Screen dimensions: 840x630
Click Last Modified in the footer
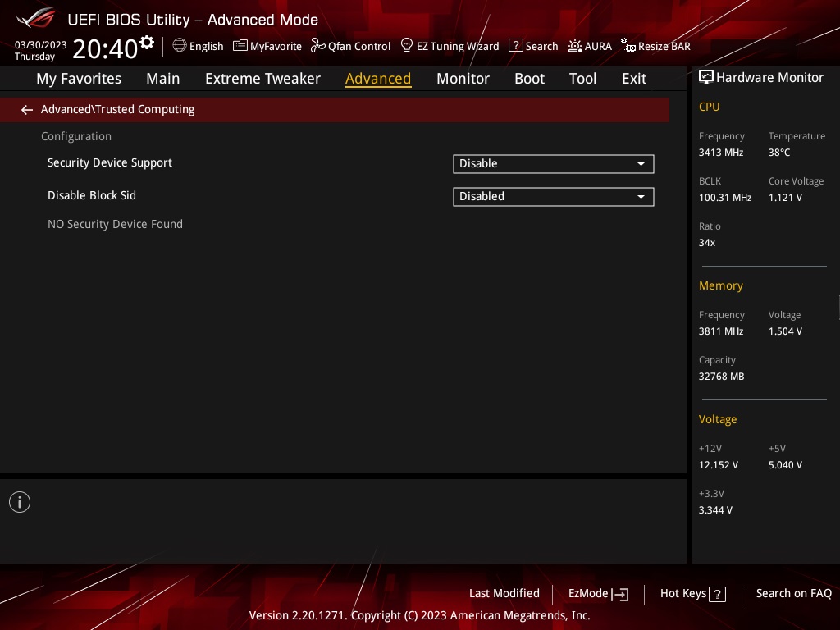pos(504,594)
